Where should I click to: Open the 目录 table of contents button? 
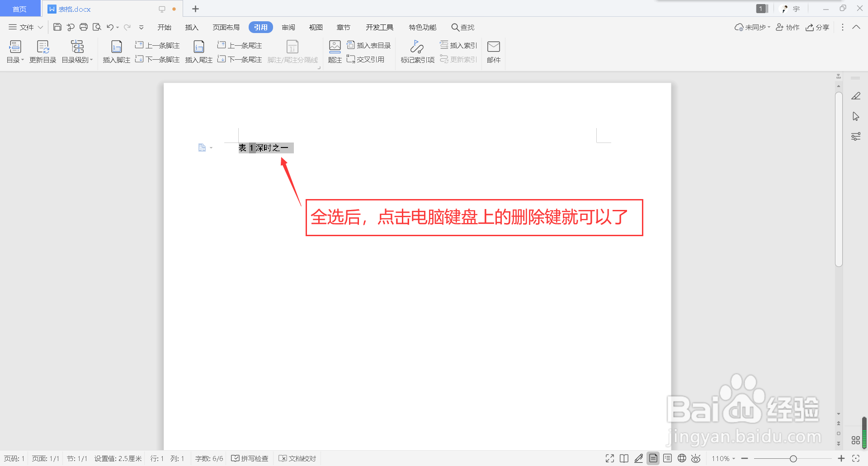tap(15, 52)
